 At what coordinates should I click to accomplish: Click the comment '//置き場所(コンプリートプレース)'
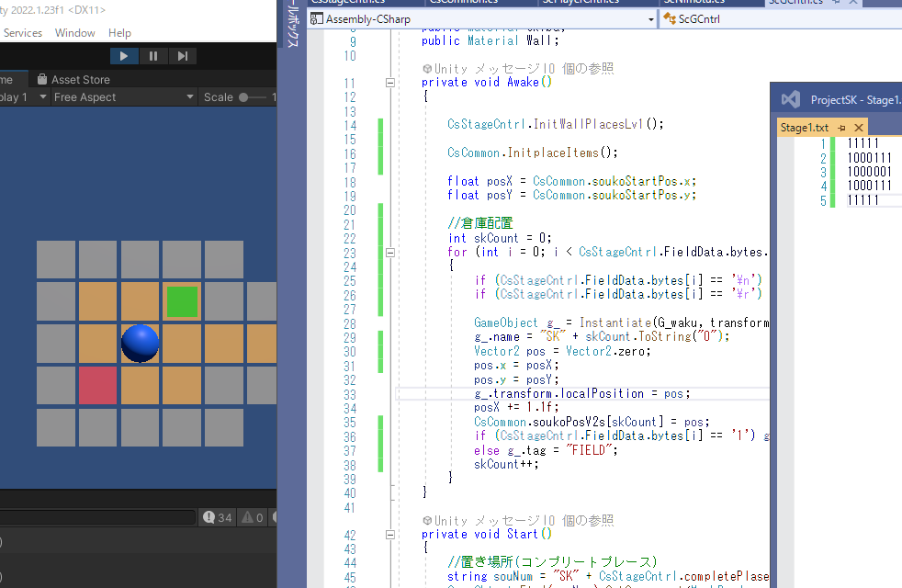pos(552,562)
